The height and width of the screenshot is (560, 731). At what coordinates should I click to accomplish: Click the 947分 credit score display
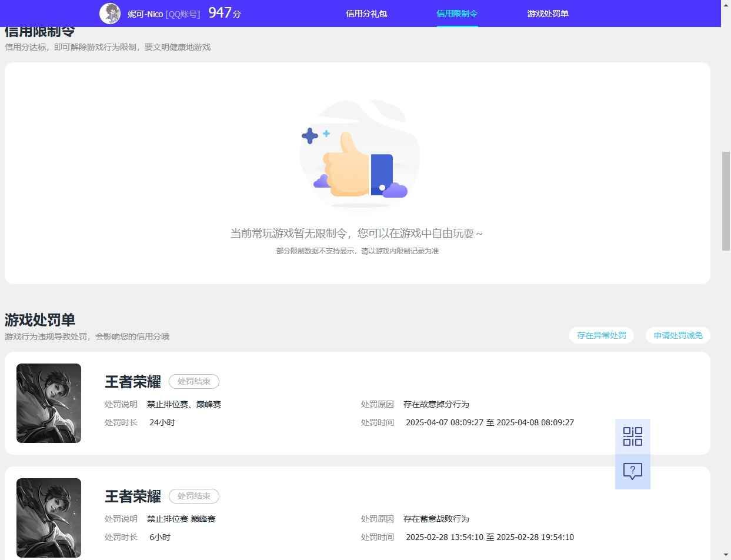point(223,12)
